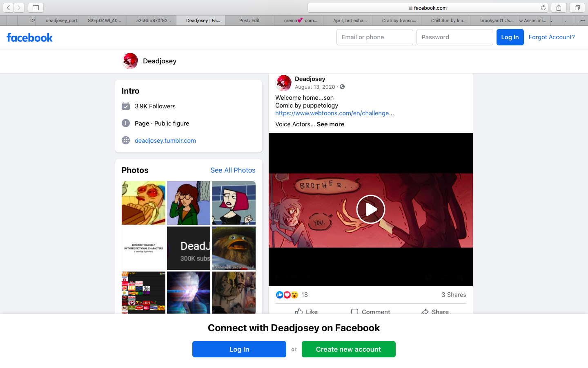Click the Deadjosey page title text
Image resolution: width=588 pixels, height=368 pixels.
(x=160, y=61)
